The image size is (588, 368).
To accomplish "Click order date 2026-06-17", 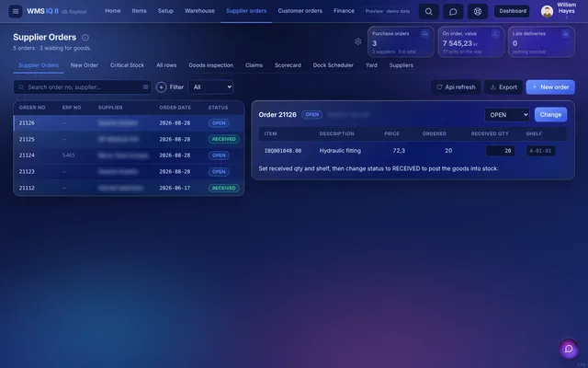I will point(175,188).
